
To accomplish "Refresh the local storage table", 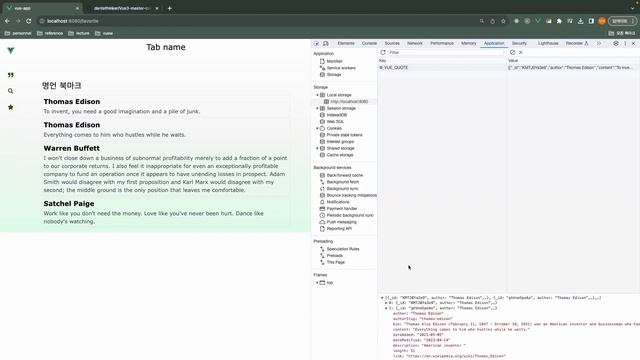I will [x=383, y=52].
